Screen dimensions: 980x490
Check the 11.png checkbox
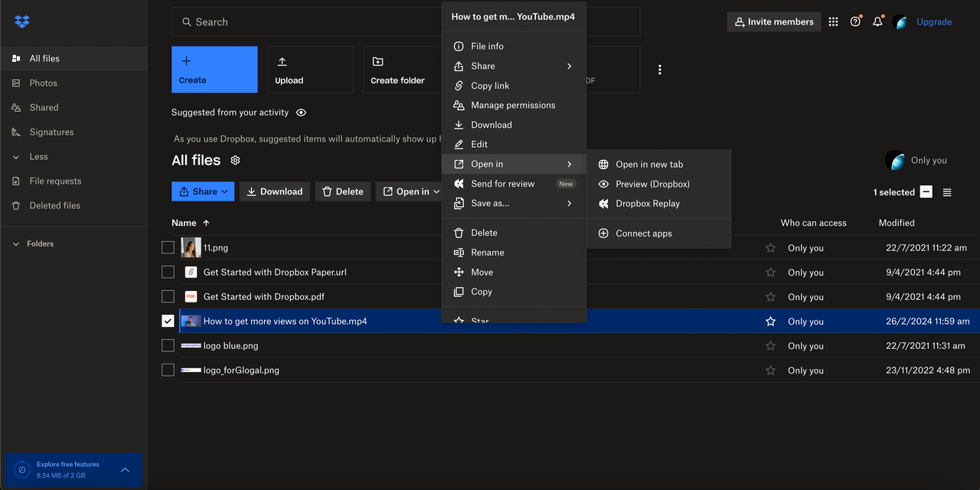(x=168, y=247)
